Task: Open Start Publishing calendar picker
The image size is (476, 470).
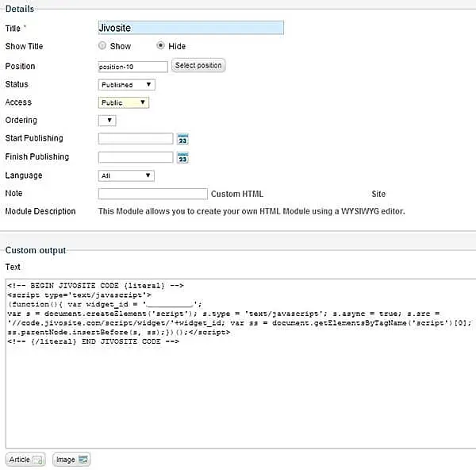Action: (183, 139)
